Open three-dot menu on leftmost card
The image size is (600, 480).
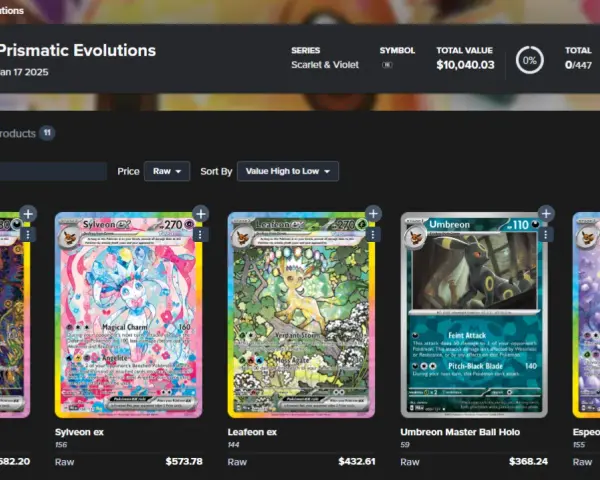point(28,235)
